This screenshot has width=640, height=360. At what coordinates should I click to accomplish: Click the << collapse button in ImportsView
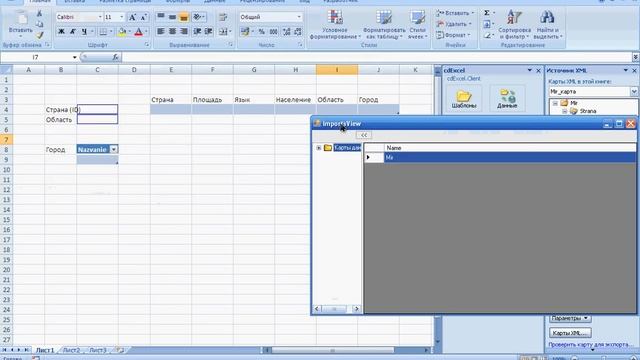[x=364, y=135]
